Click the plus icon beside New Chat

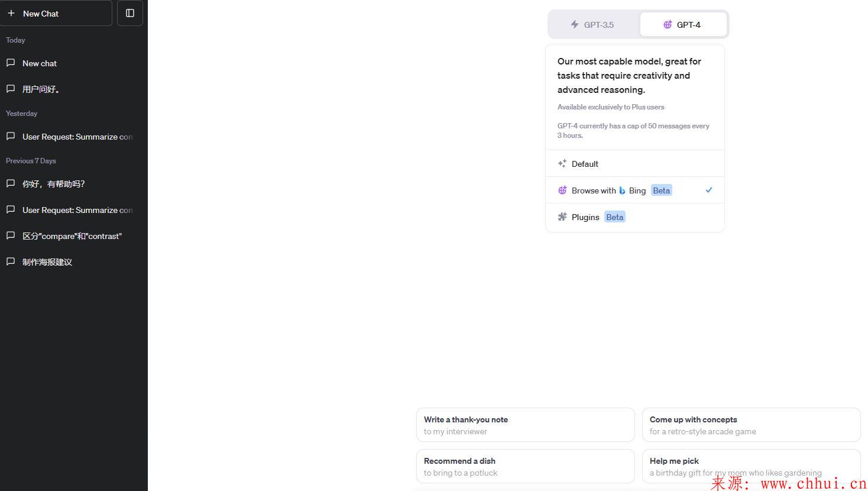point(11,13)
